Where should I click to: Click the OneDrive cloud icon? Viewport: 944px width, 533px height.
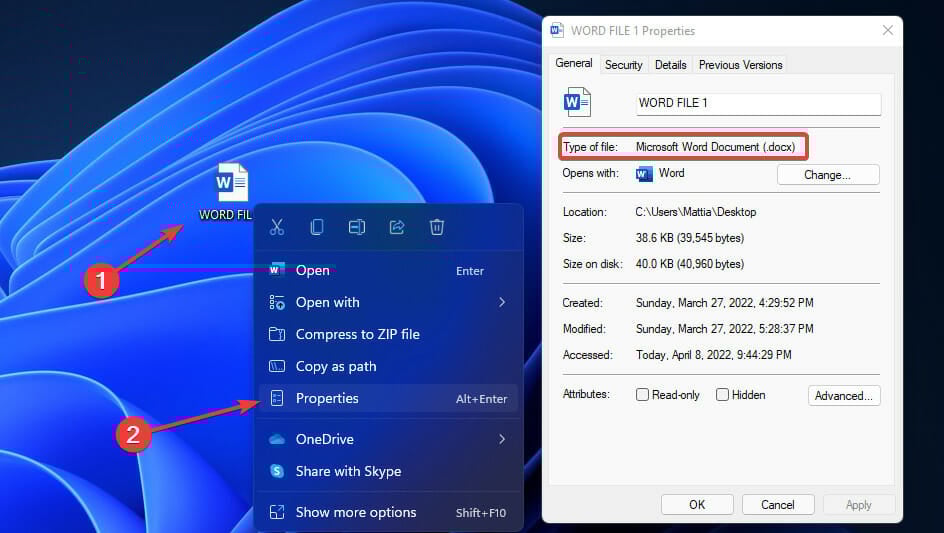[277, 439]
